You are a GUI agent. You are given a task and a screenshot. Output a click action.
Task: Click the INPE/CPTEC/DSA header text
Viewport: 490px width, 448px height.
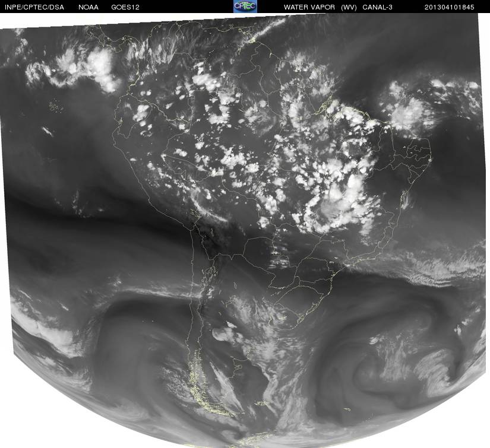coord(34,7)
